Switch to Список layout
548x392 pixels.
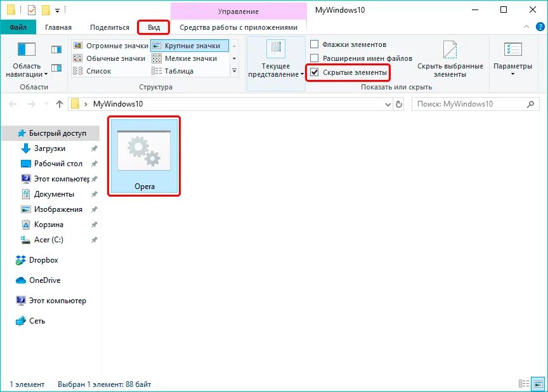[x=92, y=71]
